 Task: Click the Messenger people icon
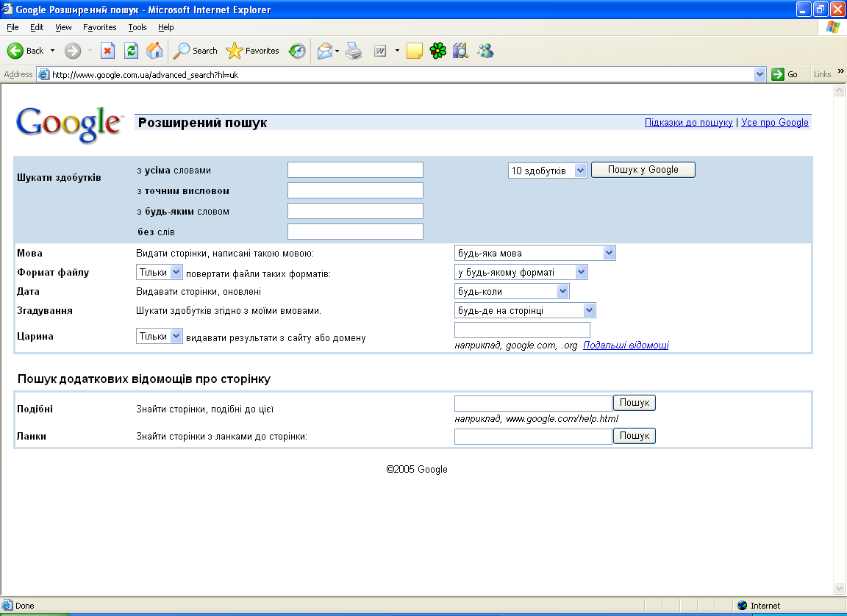click(485, 51)
